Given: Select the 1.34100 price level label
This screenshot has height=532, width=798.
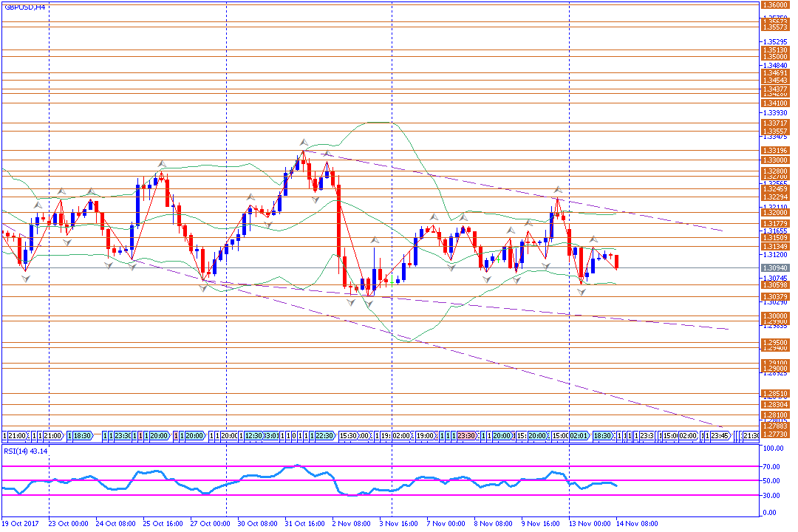Looking at the screenshot, I should [774, 103].
